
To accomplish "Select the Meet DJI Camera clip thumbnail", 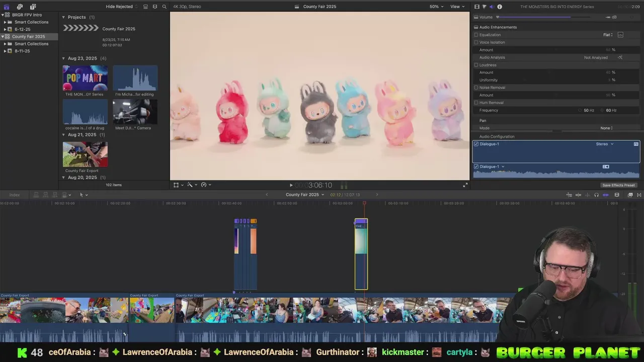I will 135,112.
